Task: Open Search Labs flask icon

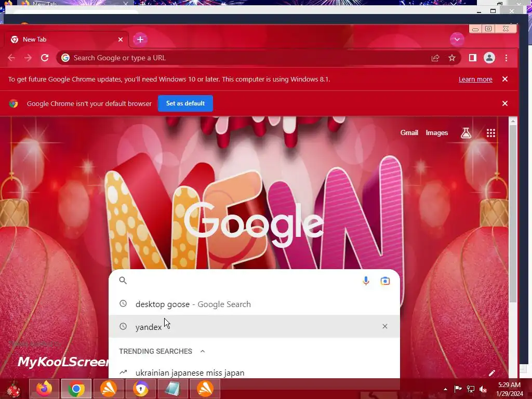Action: 466,132
